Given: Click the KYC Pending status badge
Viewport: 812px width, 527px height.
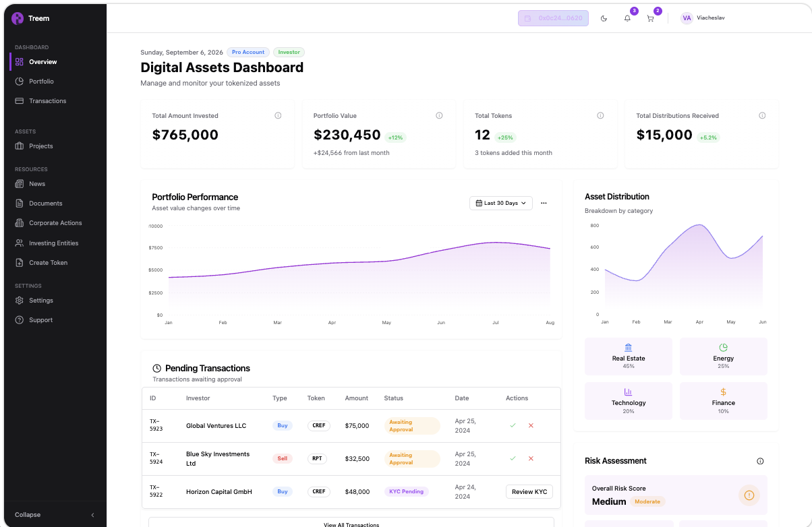Looking at the screenshot, I should coord(407,491).
